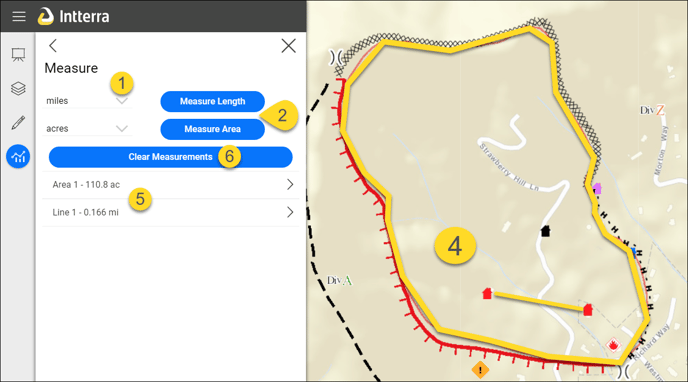Go back using the left arrow

(x=53, y=46)
